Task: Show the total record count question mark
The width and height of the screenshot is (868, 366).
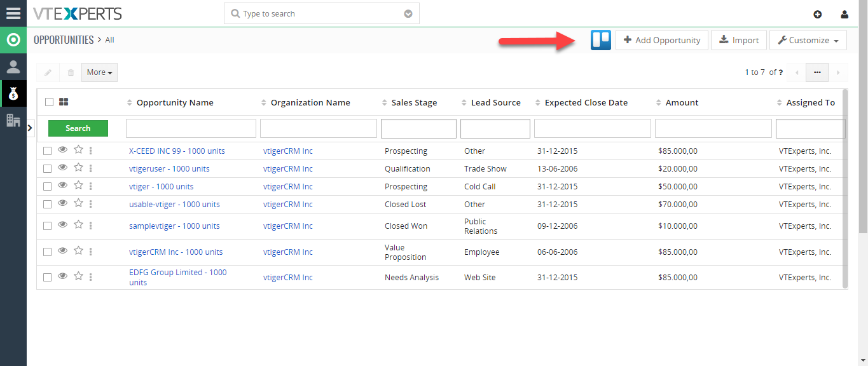Action: [x=780, y=72]
